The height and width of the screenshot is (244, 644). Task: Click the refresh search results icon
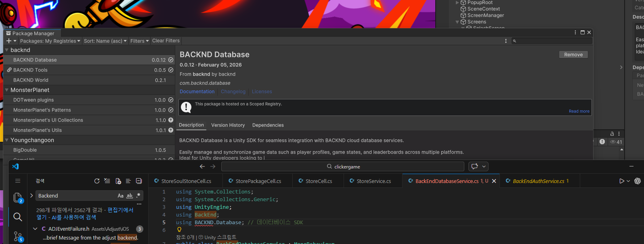pyautogui.click(x=97, y=181)
